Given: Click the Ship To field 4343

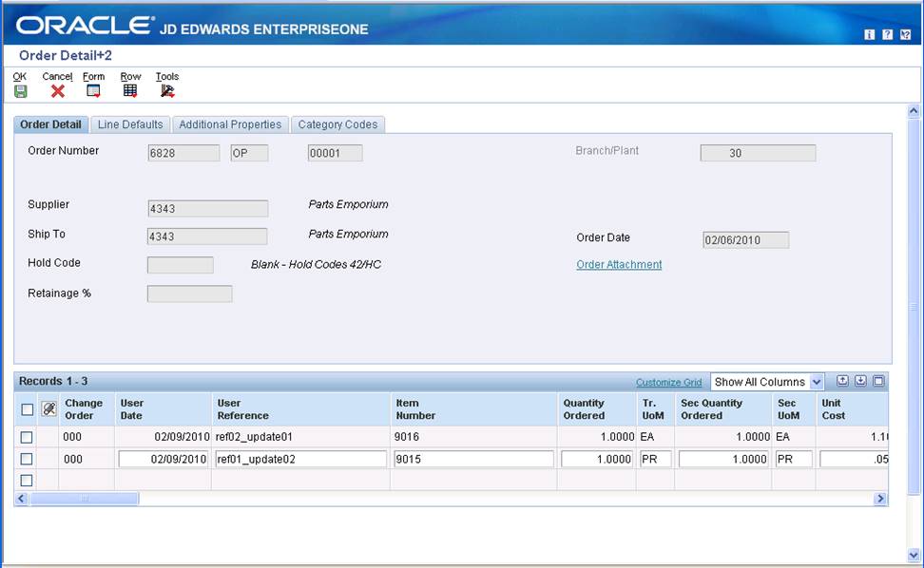Looking at the screenshot, I should click(207, 237).
